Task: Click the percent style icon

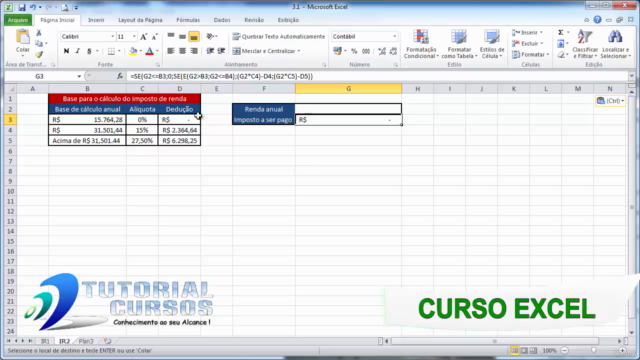Action: [354, 51]
